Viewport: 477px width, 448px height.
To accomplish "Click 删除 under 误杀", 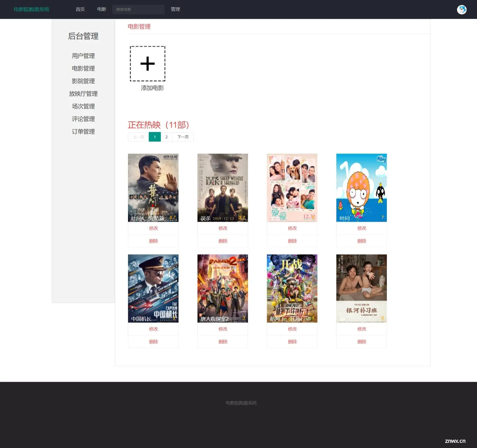I will click(223, 241).
